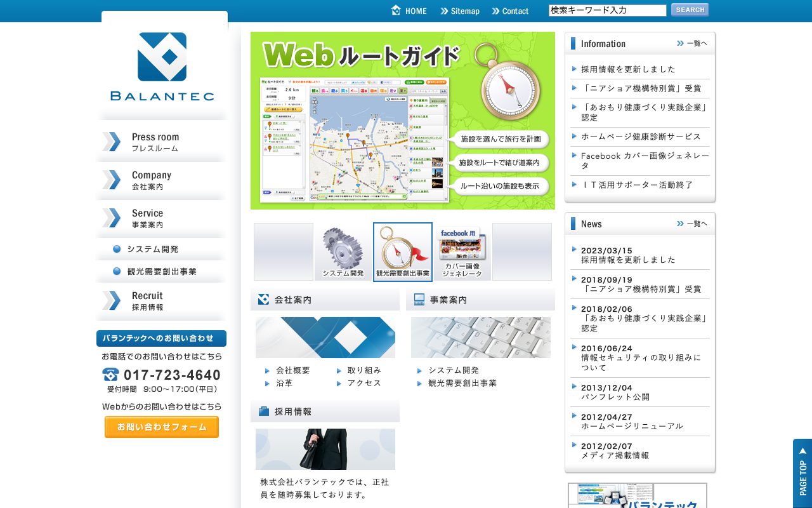Viewport: 812px width, 508px height.
Task: Open 観光需要創出事業 link under 事業案内
Action: 462,384
